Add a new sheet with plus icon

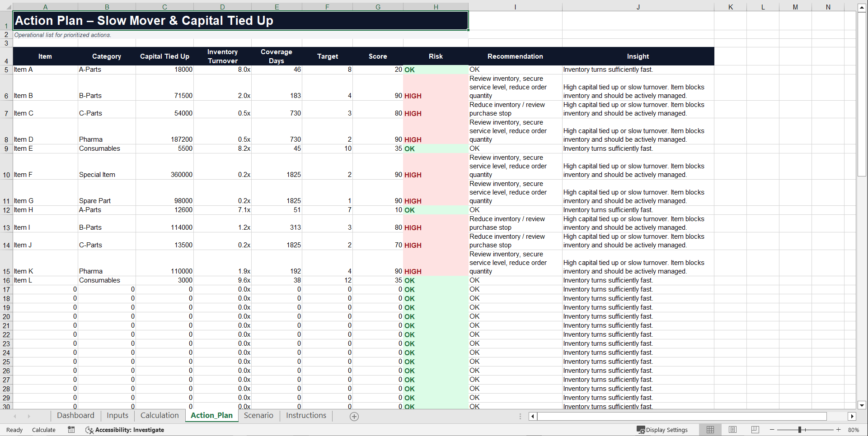354,417
